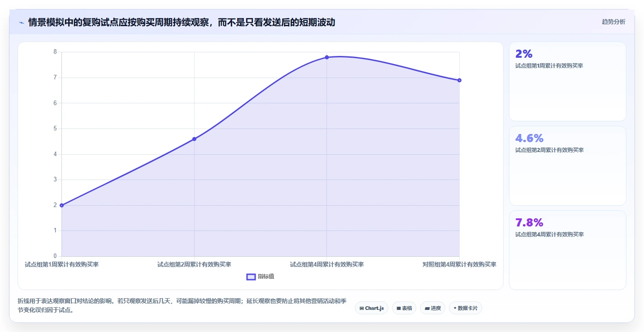This screenshot has height=332, width=644.
Task: Click the page title about 复购试点
Action: point(182,23)
